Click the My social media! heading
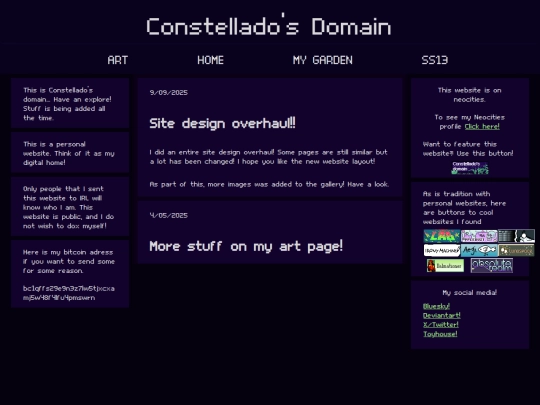This screenshot has width=540, height=405. (470, 292)
